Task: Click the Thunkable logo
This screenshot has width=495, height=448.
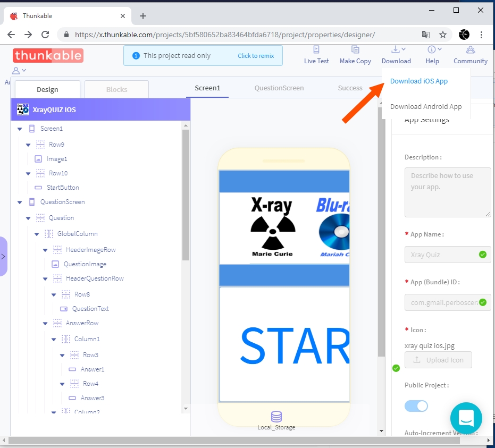Action: pos(48,55)
